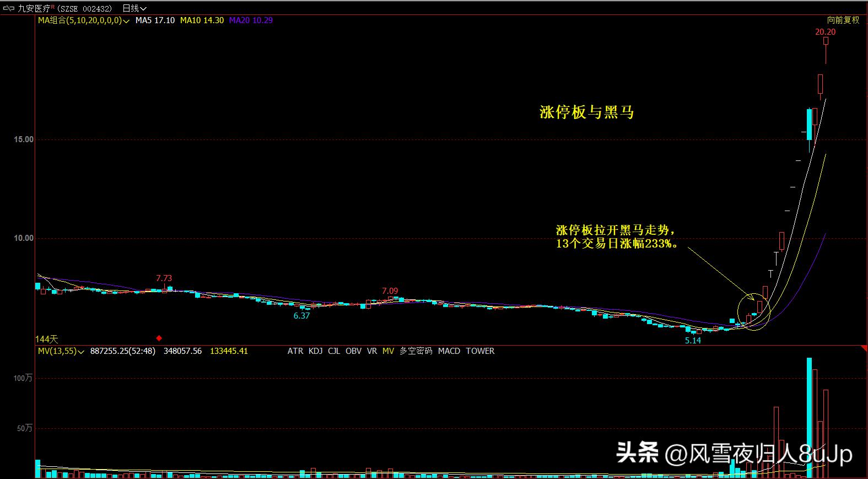Click the 100万 volume axis label

point(23,378)
